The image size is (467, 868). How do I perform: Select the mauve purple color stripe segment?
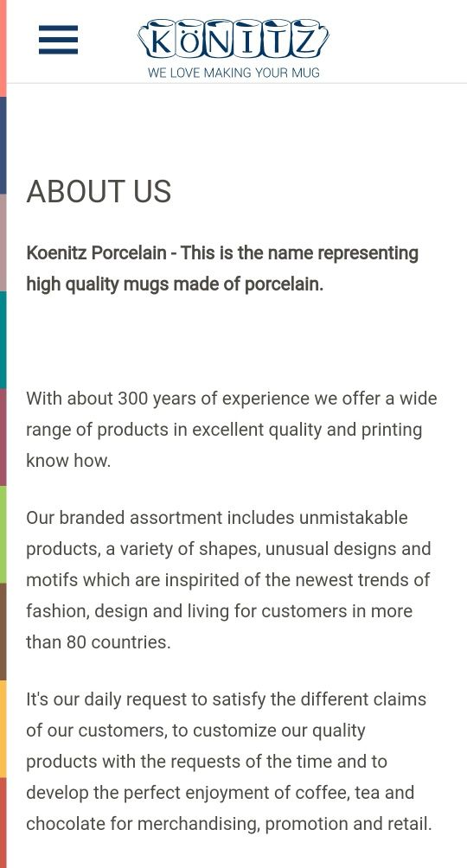(x=3, y=437)
